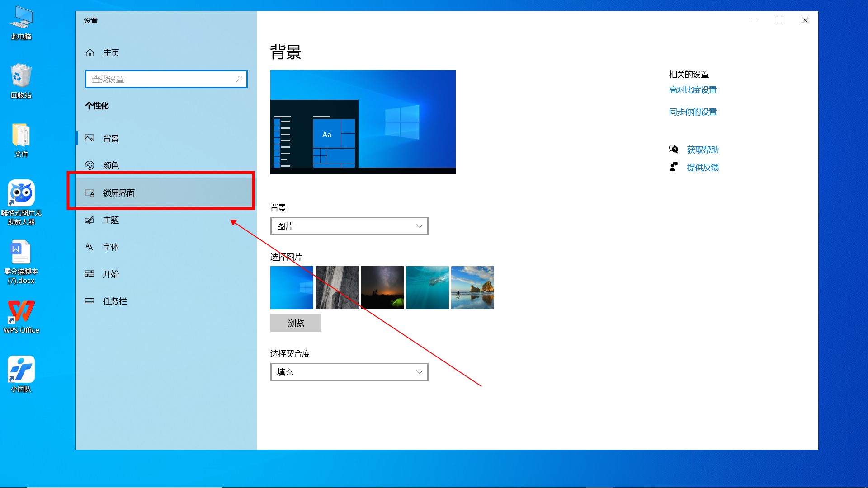Viewport: 868px width, 488px height.
Task: Open the 回收站 recycle bin icon
Action: click(x=21, y=81)
